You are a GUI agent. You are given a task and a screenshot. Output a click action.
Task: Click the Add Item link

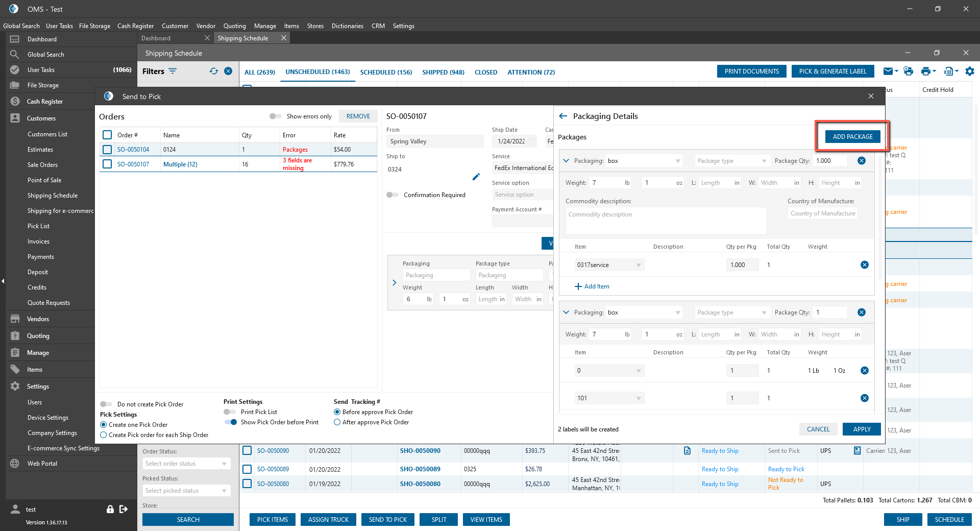point(592,286)
